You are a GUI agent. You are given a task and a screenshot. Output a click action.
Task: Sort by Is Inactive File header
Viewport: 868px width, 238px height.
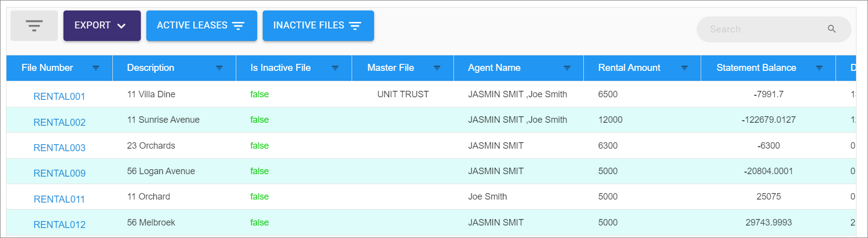(x=281, y=68)
